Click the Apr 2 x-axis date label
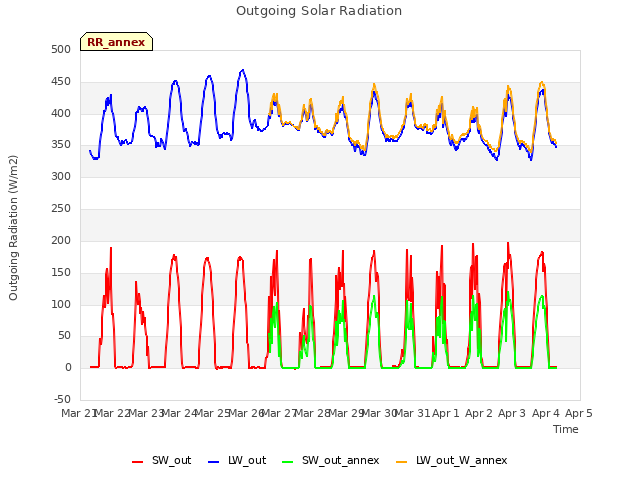The height and width of the screenshot is (480, 640). [x=479, y=413]
